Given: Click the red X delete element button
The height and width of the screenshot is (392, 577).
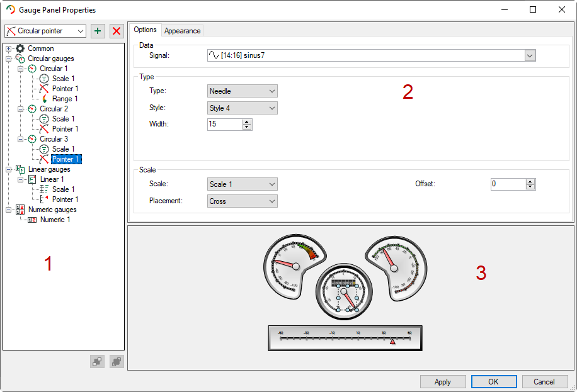Looking at the screenshot, I should pyautogui.click(x=117, y=31).
